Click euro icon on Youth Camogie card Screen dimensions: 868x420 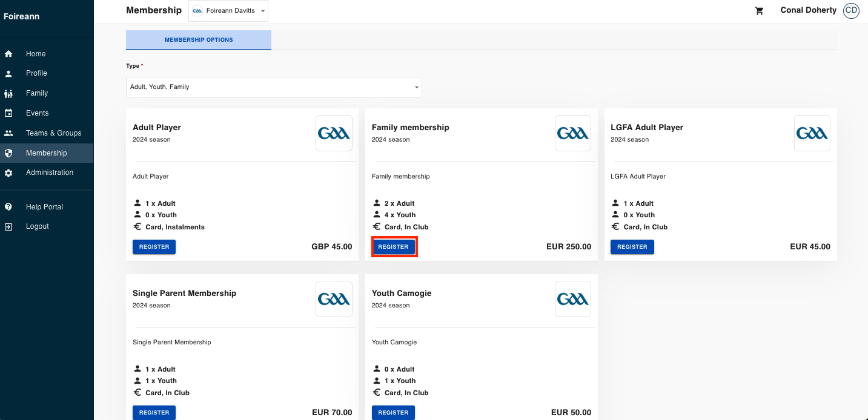[377, 393]
